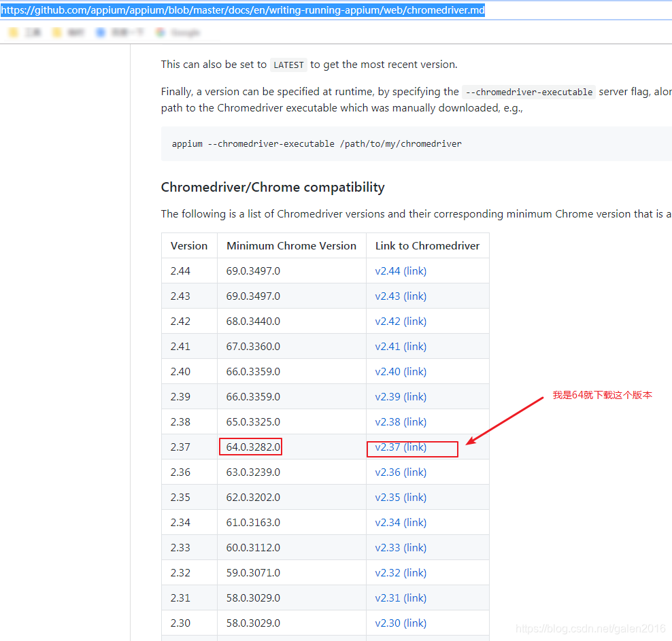Click the Version column header
Image resolution: width=672 pixels, height=641 pixels.
coord(189,246)
